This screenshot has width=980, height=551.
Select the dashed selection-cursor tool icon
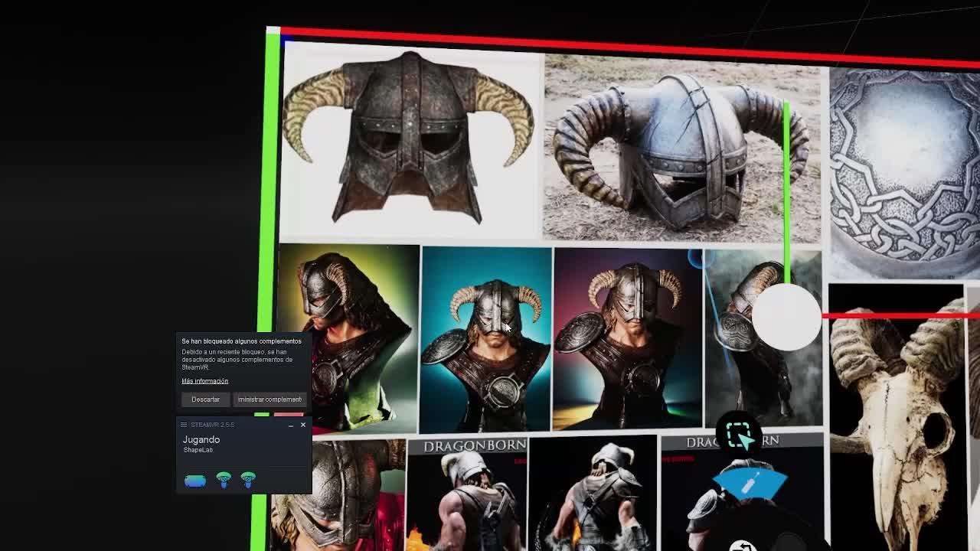[x=739, y=435]
